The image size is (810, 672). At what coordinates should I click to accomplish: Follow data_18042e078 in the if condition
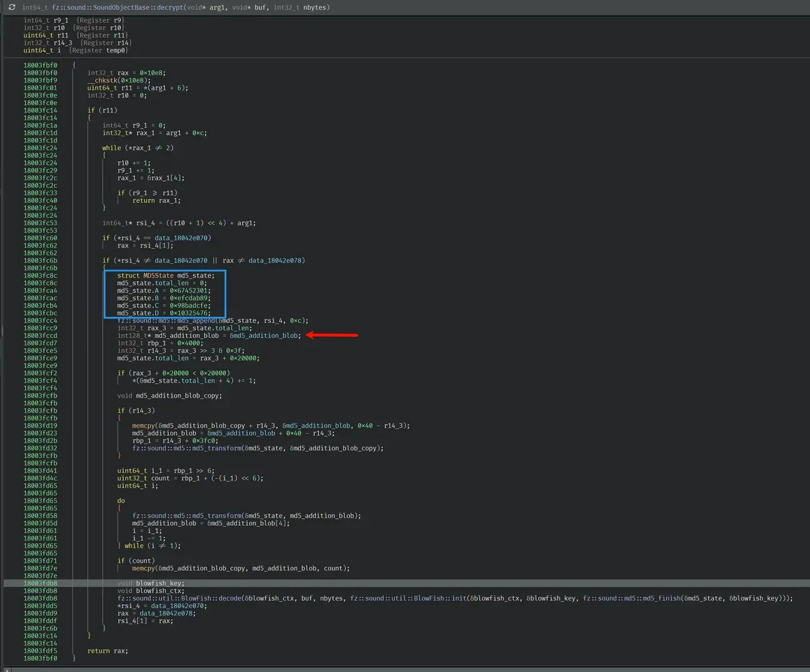point(275,260)
